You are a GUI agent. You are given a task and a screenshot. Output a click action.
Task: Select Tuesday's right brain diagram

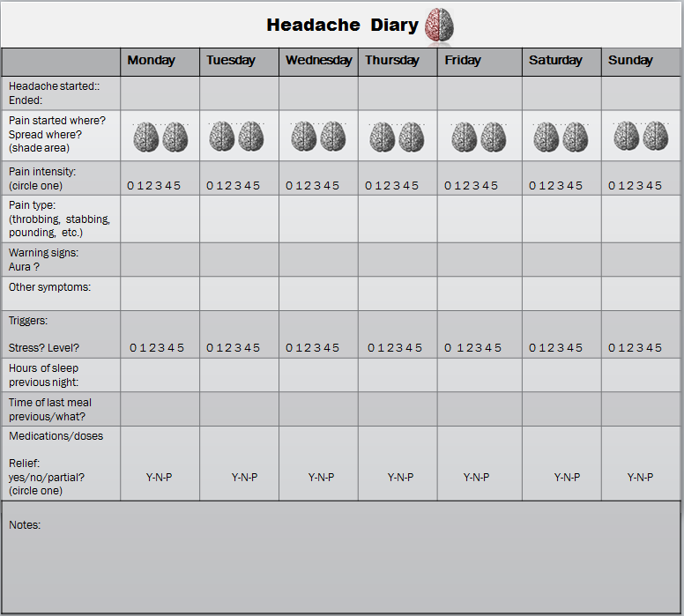(x=251, y=136)
